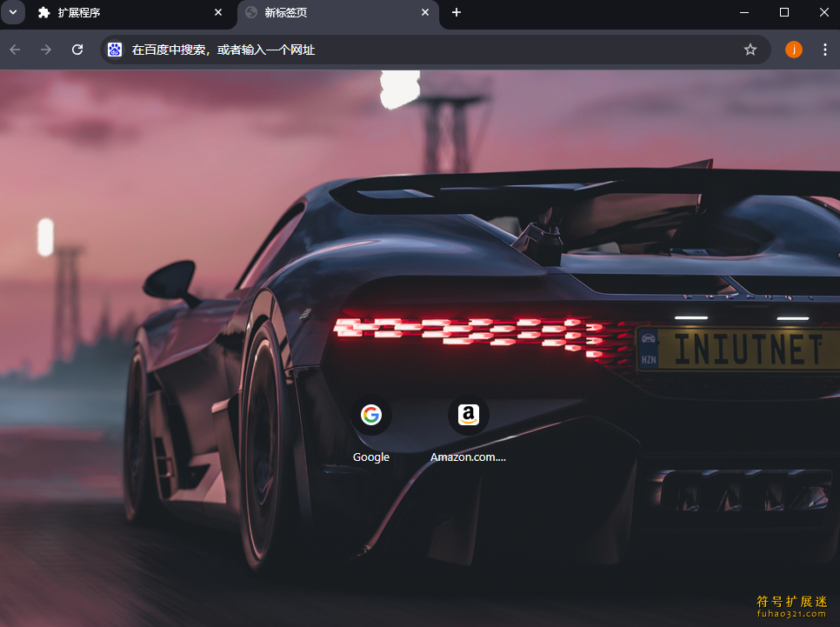Screen dimensions: 840x627
Task: Open Chrome three-dot menu
Action: (824, 50)
